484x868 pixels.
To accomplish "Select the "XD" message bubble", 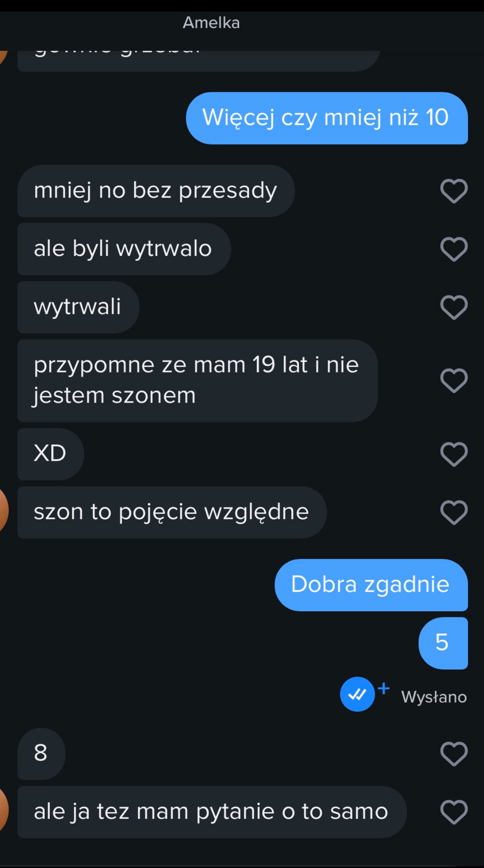I will click(51, 454).
